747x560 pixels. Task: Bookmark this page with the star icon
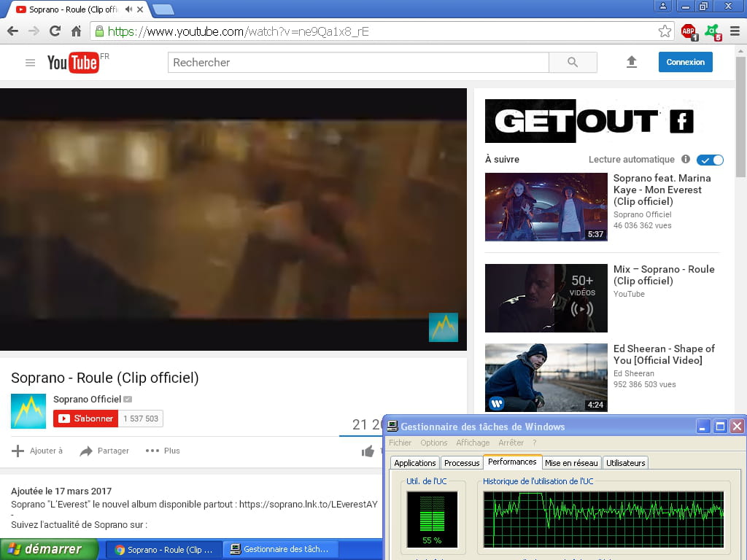click(665, 31)
